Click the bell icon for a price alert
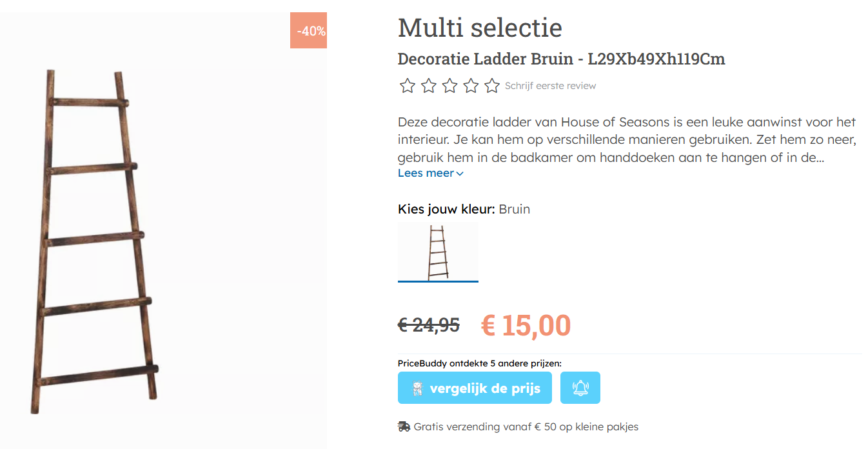 [x=580, y=387]
